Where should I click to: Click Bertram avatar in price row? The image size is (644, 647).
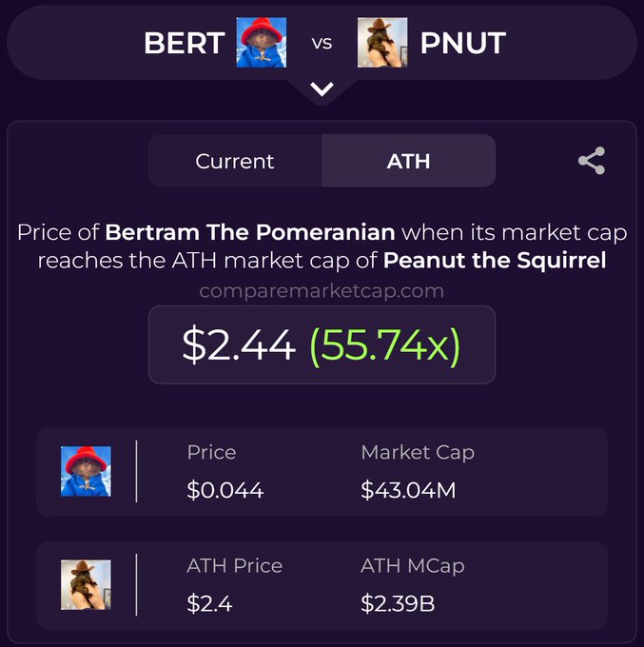[x=86, y=472]
